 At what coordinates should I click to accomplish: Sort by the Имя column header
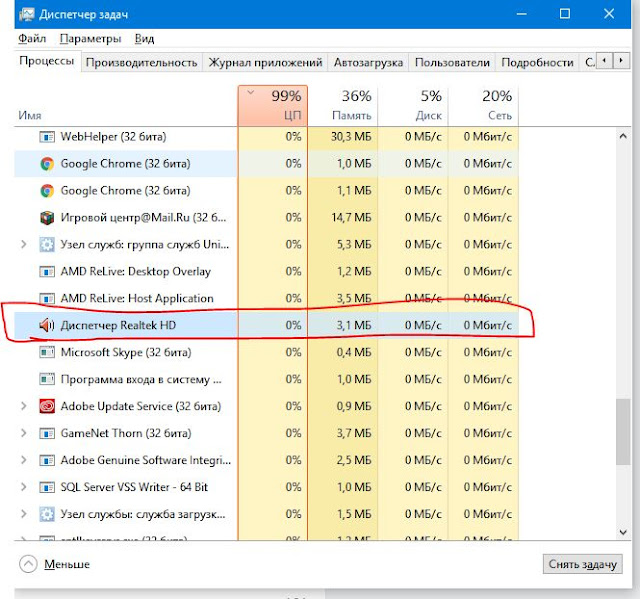coord(126,106)
